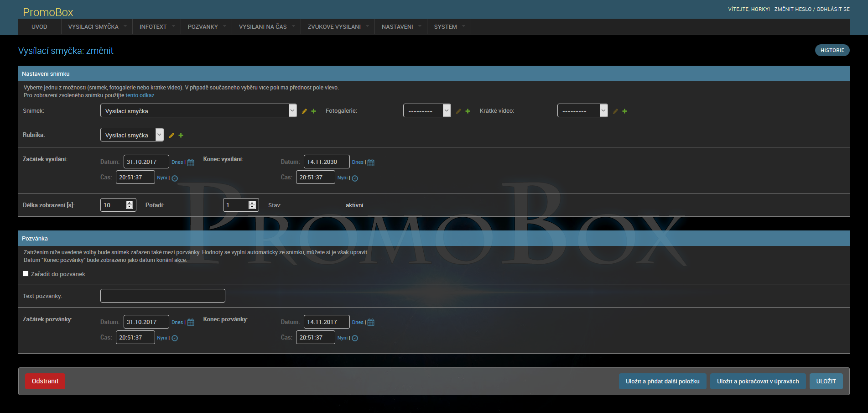
Task: Click the red Odstranit button
Action: 45,382
